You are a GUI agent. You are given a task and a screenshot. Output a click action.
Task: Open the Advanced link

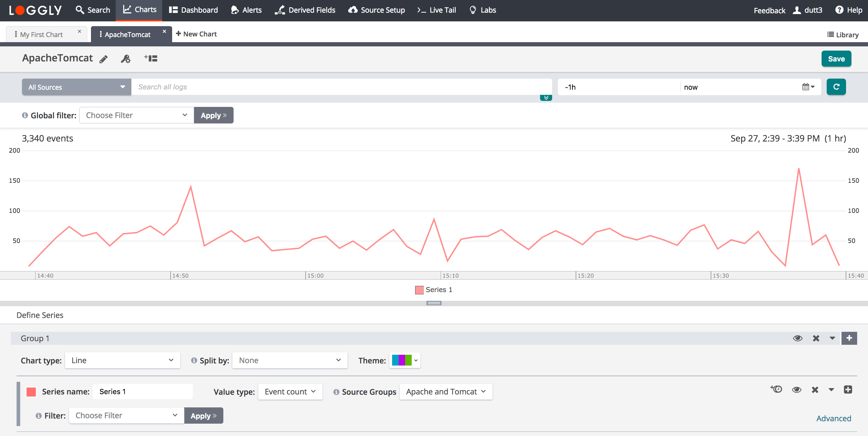pos(833,418)
